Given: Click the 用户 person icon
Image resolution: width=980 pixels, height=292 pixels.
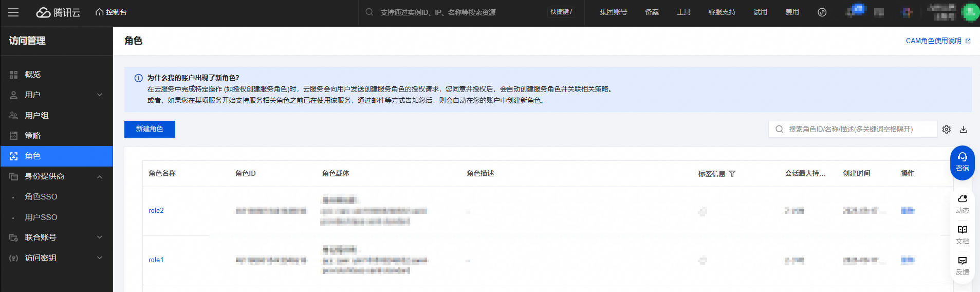Looking at the screenshot, I should click(14, 95).
